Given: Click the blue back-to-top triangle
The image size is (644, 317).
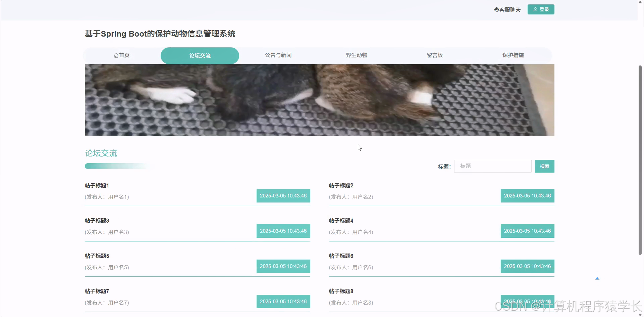Looking at the screenshot, I should point(597,278).
